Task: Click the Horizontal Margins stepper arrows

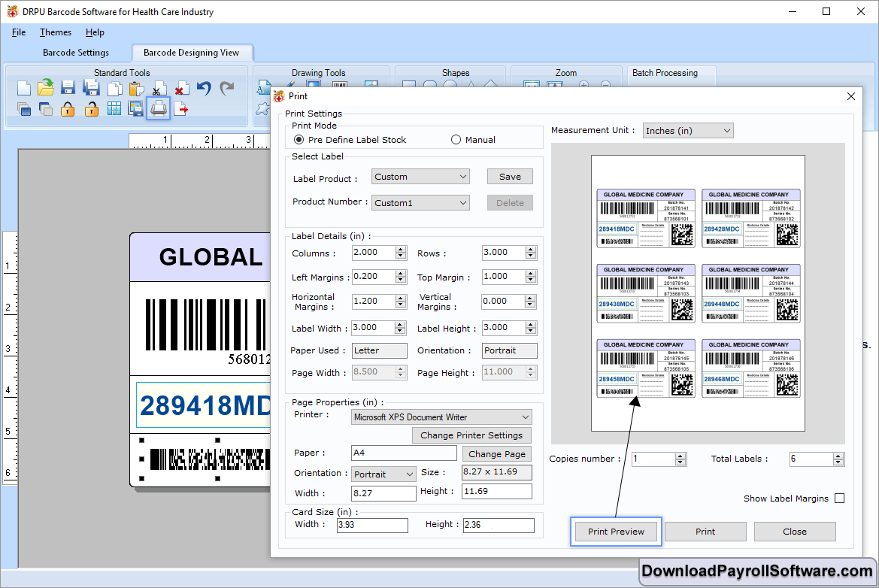Action: [x=400, y=302]
